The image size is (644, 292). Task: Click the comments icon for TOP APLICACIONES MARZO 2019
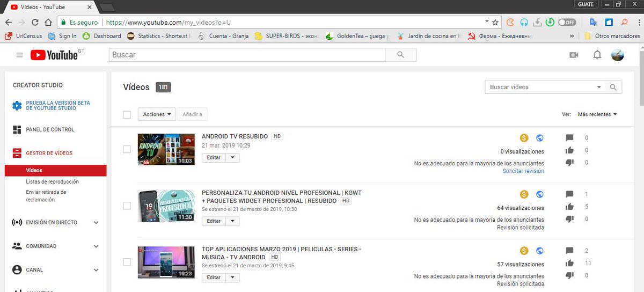pos(570,251)
